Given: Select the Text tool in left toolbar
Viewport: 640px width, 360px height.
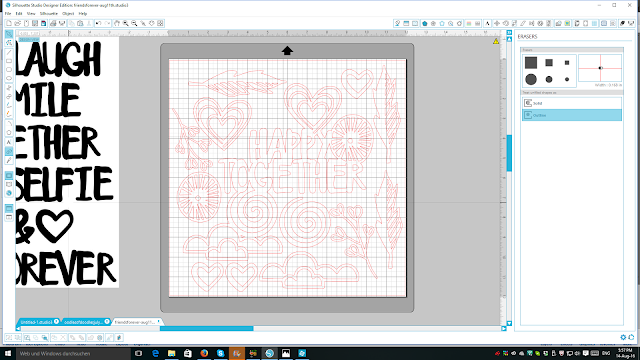Looking at the screenshot, I should [9, 142].
